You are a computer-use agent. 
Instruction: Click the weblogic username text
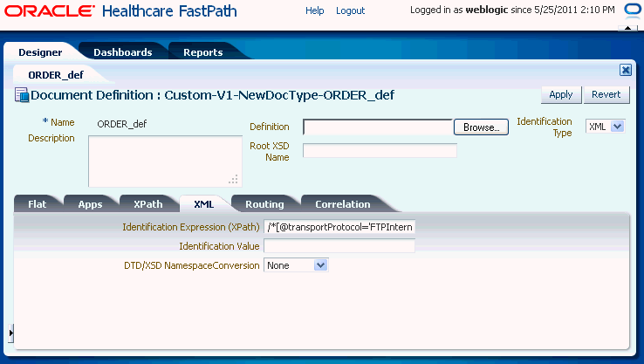487,10
